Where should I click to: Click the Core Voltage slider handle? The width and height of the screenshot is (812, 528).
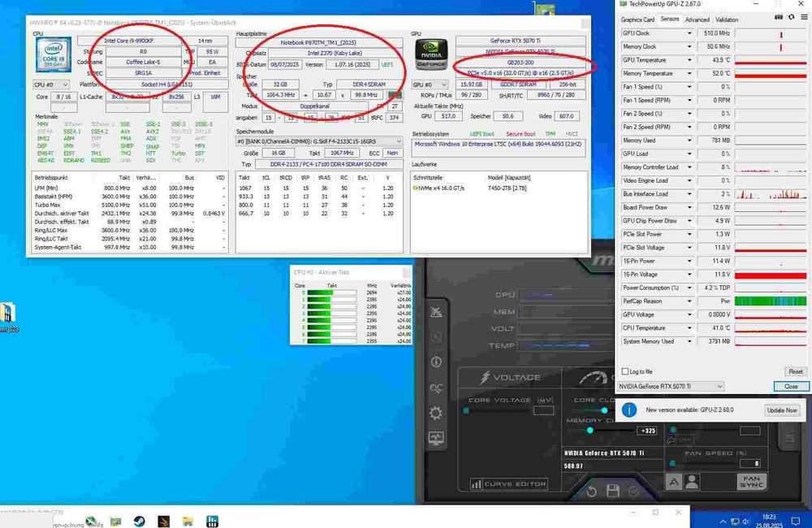click(x=466, y=410)
